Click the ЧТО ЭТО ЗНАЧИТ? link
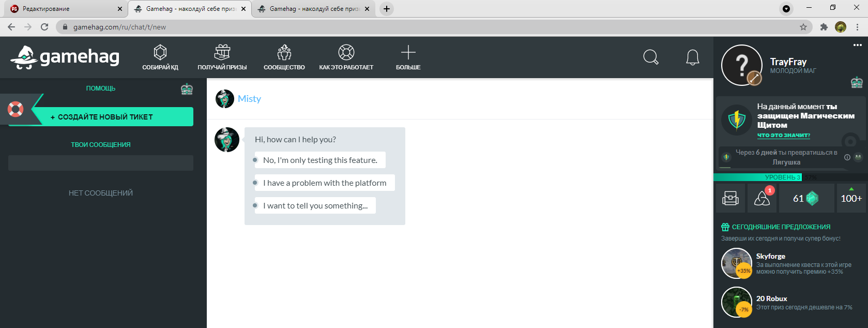 click(784, 136)
